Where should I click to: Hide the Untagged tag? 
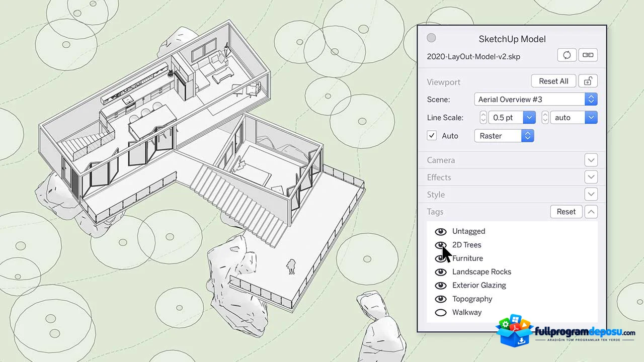tap(441, 231)
